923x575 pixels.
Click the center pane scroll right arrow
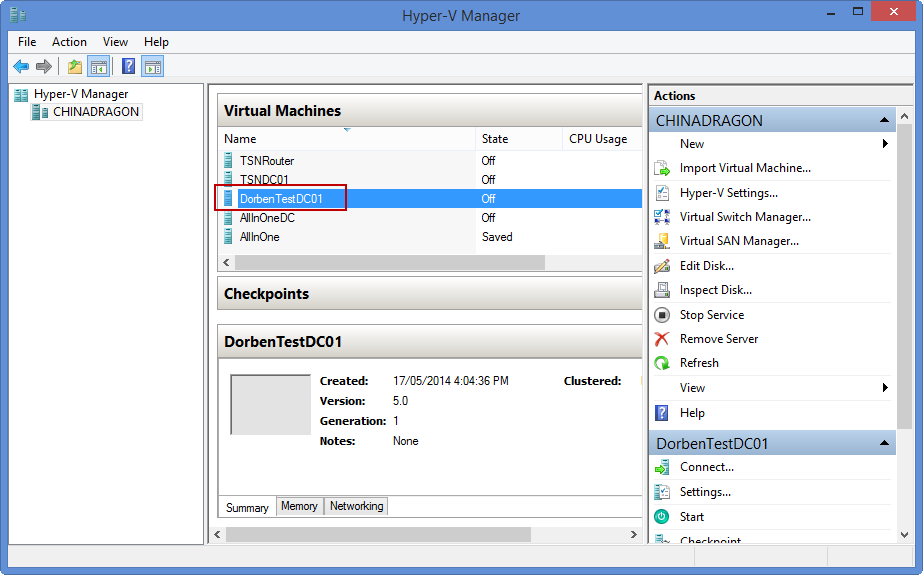click(x=633, y=534)
